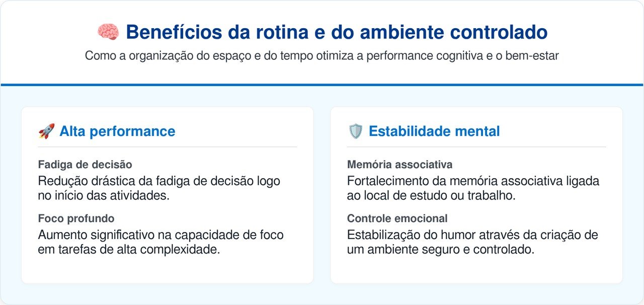This screenshot has height=305, width=644.
Task: Select the "Memória associativa" label
Action: coord(399,165)
